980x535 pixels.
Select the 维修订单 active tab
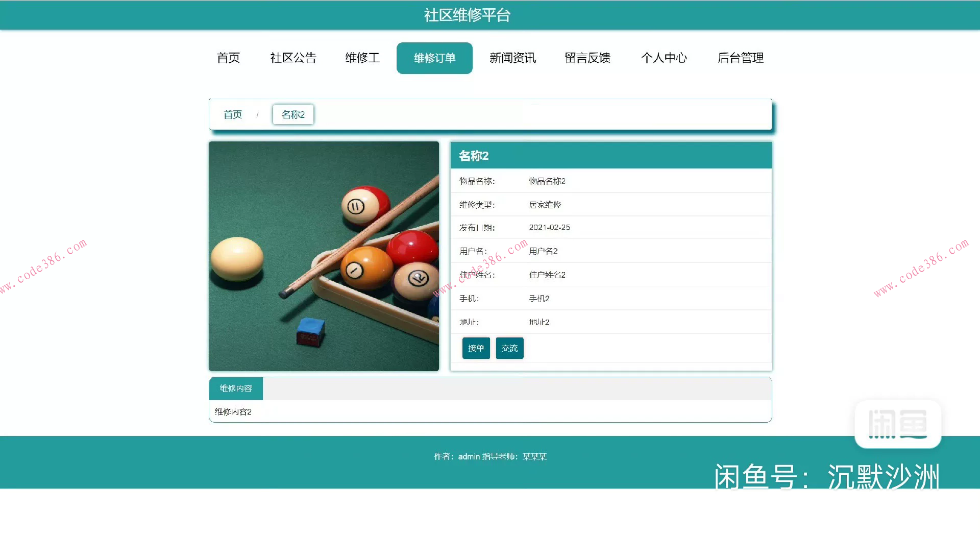[x=434, y=58]
